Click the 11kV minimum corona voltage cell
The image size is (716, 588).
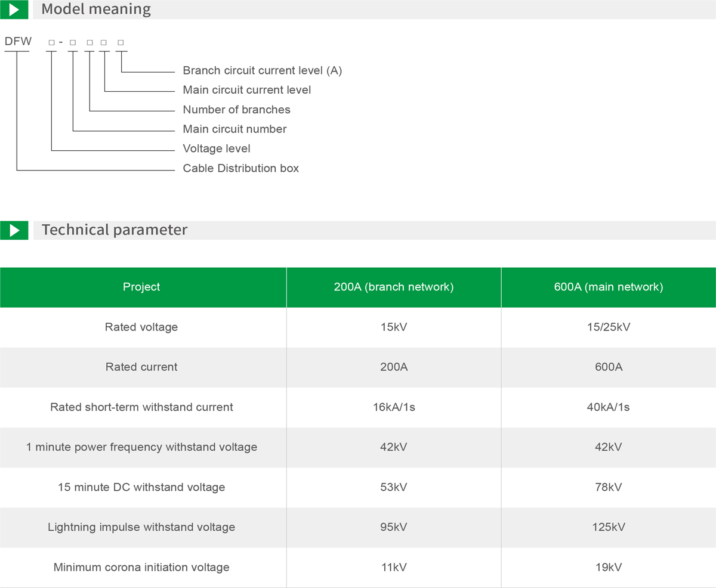(x=394, y=567)
